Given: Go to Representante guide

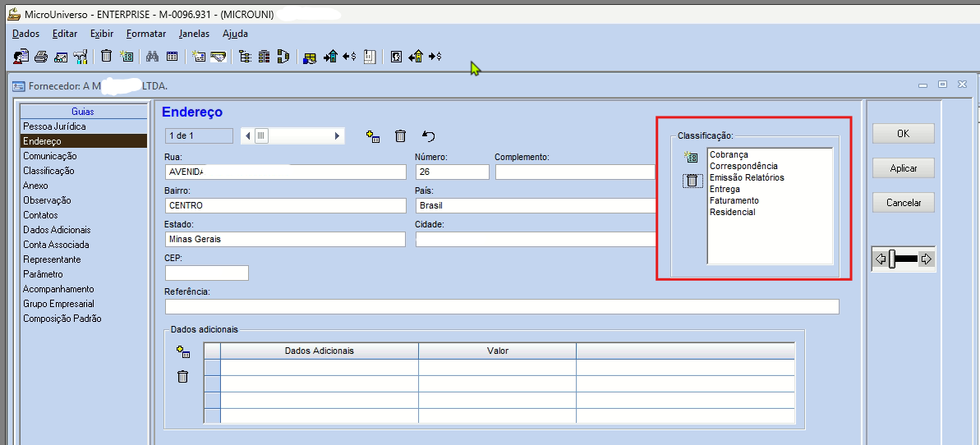Looking at the screenshot, I should click(x=83, y=259).
